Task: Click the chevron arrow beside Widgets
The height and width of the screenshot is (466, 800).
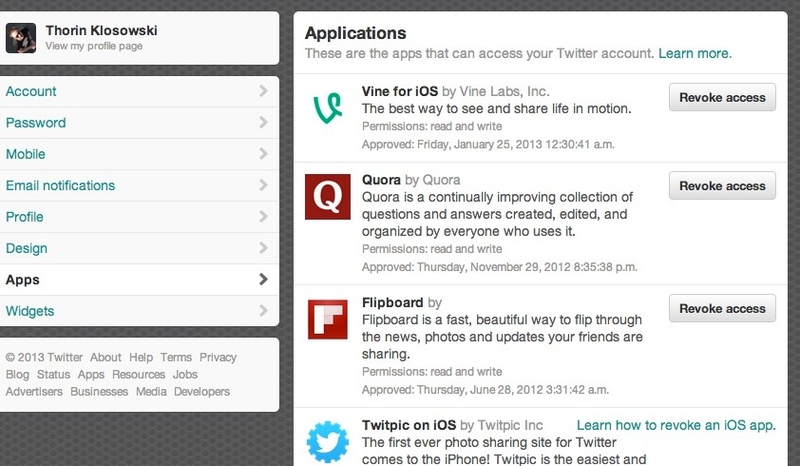Action: 263,310
